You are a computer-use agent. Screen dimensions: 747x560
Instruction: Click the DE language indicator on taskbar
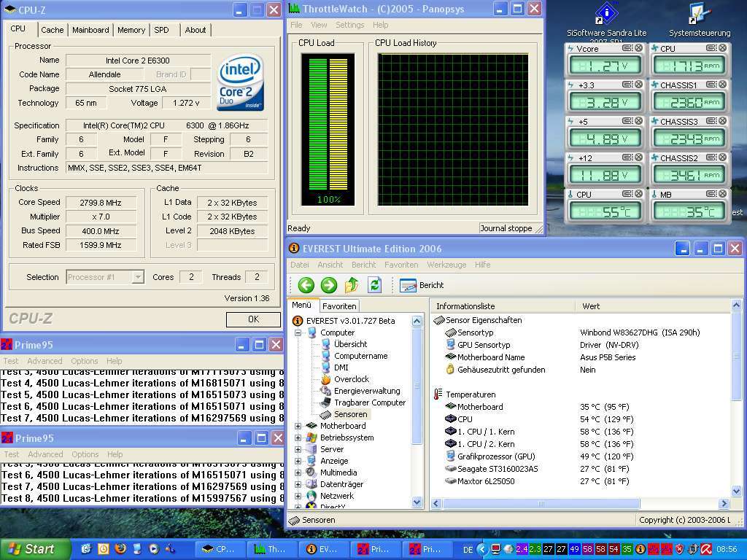pos(468,549)
